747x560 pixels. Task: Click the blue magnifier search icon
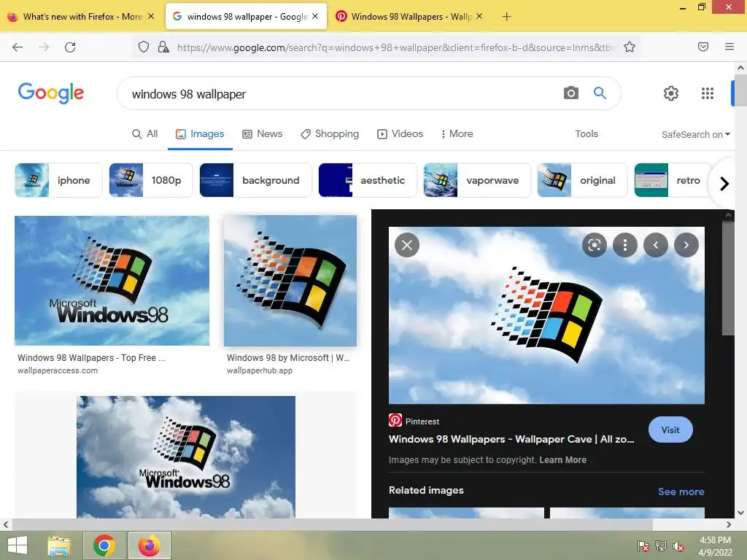tap(600, 93)
